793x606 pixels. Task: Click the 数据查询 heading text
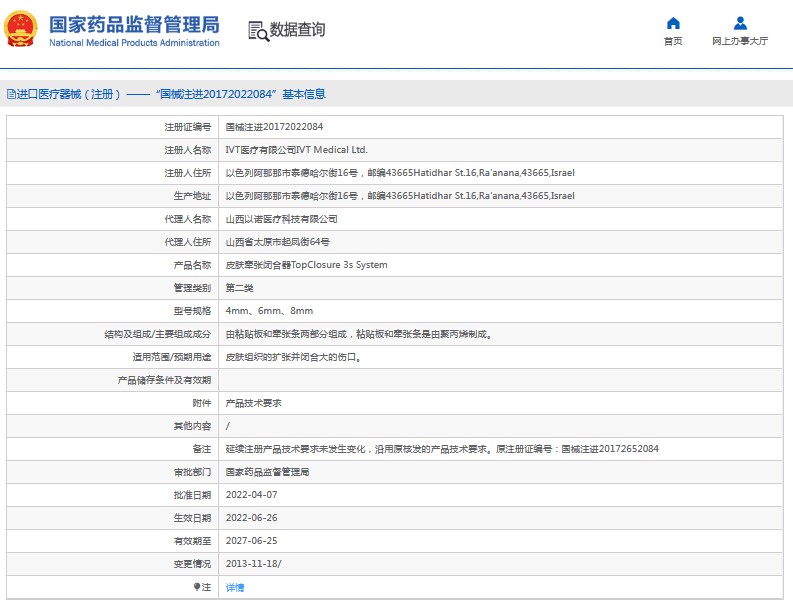(297, 30)
